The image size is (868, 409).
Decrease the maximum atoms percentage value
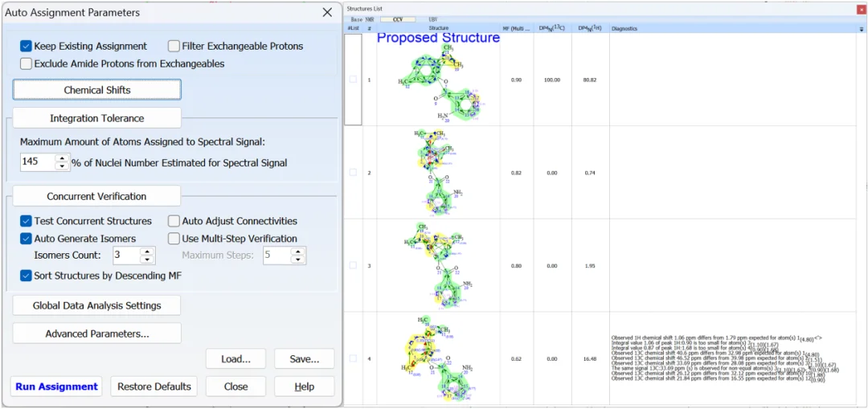click(63, 166)
